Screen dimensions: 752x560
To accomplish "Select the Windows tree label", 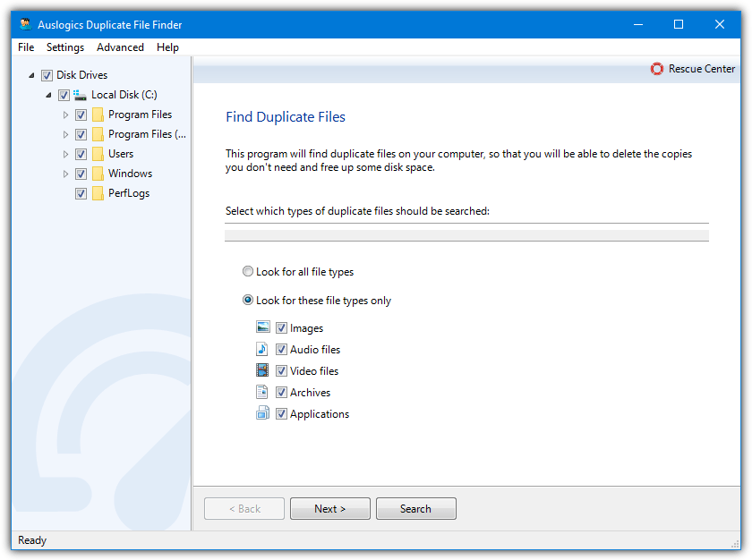I will [131, 174].
